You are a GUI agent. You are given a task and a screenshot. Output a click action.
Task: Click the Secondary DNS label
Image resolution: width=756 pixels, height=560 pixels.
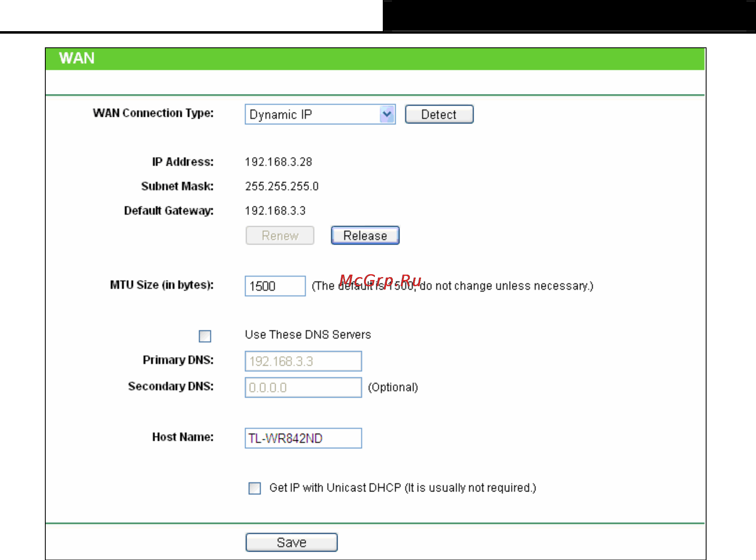coord(171,386)
